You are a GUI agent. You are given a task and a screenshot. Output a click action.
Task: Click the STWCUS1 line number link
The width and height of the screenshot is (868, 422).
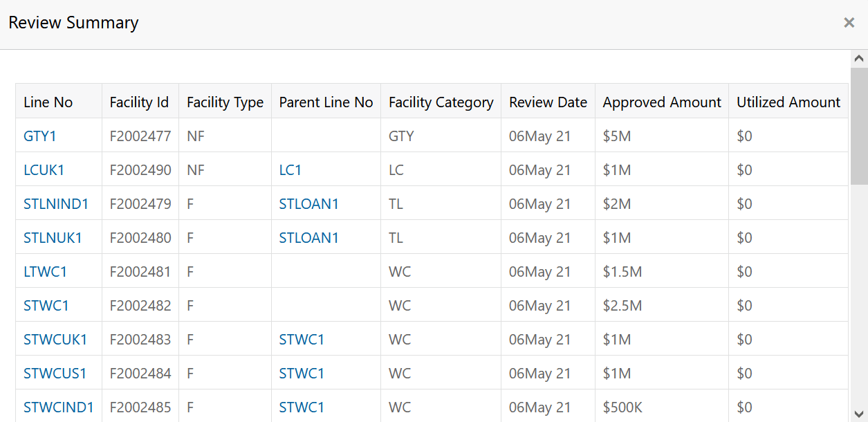click(55, 374)
